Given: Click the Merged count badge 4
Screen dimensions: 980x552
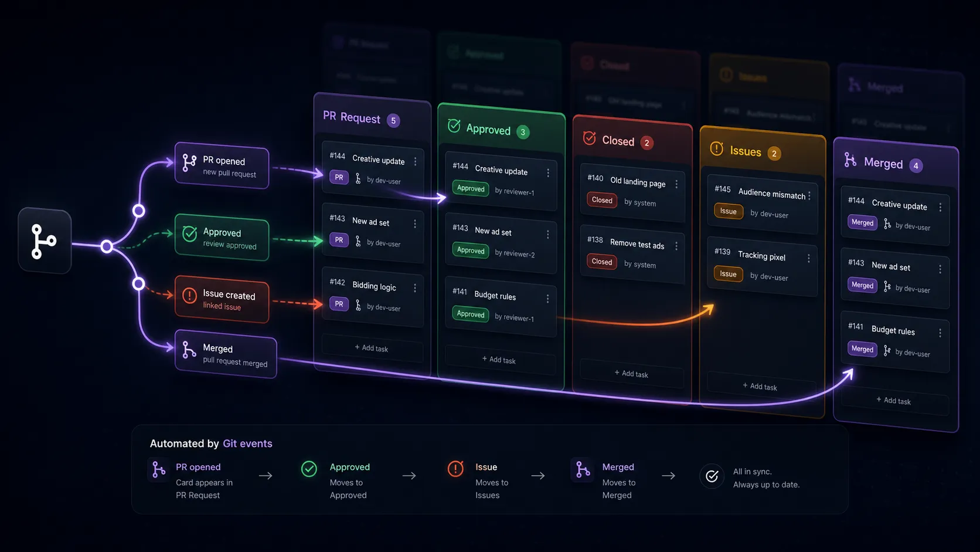Looking at the screenshot, I should pos(916,166).
